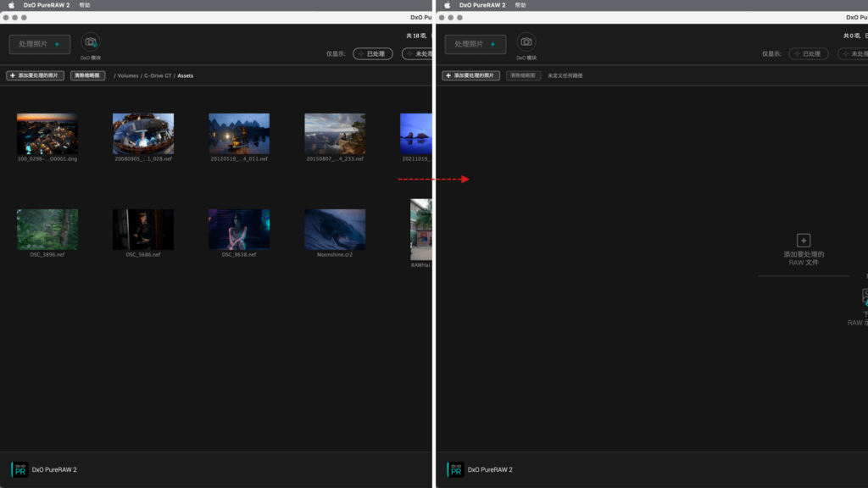Click file name Moonshine.cr2
This screenshot has width=868, height=488.
click(x=334, y=254)
